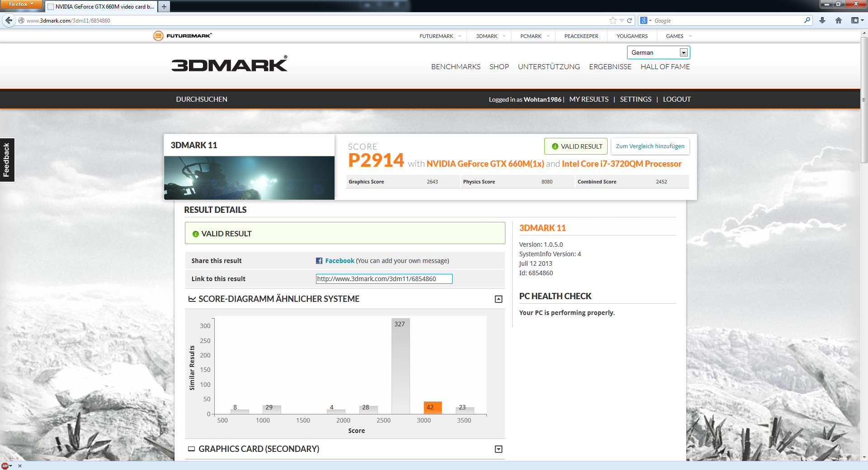This screenshot has height=470, width=868.
Task: Click the search magnifier in Google box
Action: coord(807,20)
